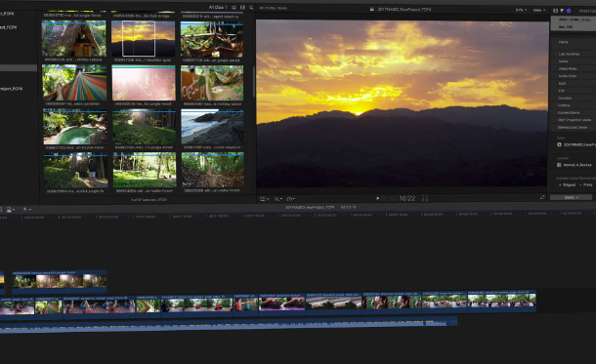
Task: Open viewer display options dropdown below viewer
Action: pos(264,199)
